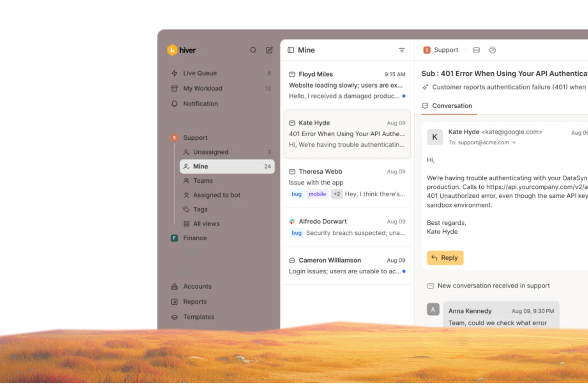
Task: Click the 'New conversation received in support' text
Action: (494, 286)
